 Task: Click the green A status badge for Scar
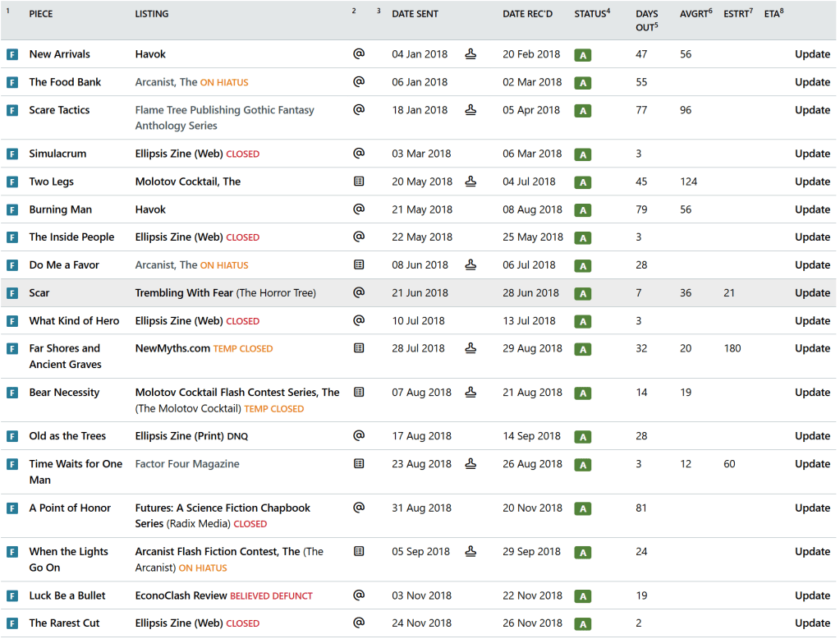point(583,293)
